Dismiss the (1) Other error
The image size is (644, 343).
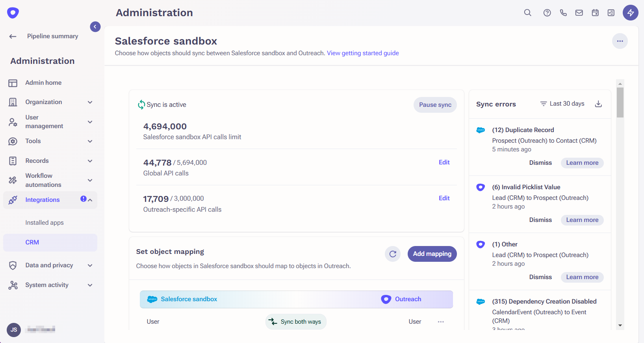[x=540, y=277]
